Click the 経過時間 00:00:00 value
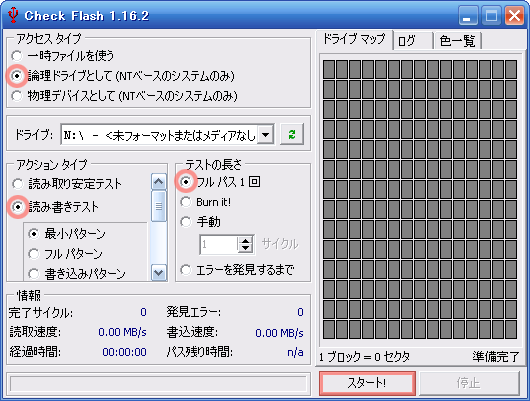The width and height of the screenshot is (530, 401). 124,352
